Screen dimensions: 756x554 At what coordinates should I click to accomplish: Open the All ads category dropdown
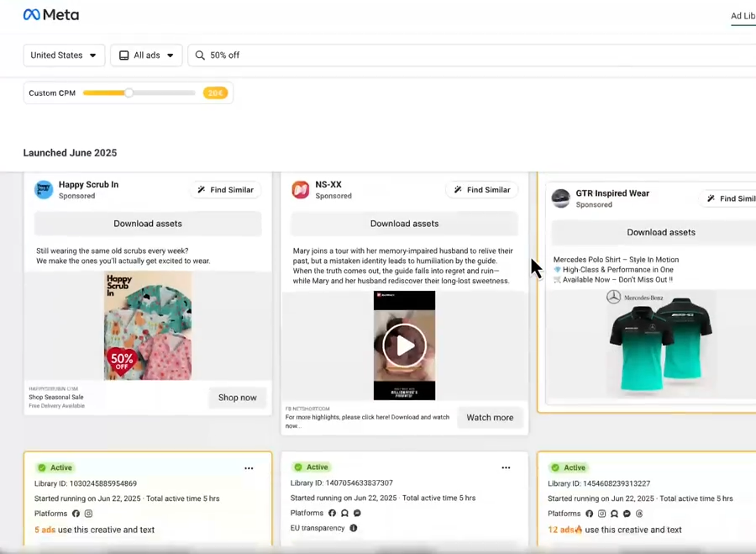coord(146,55)
